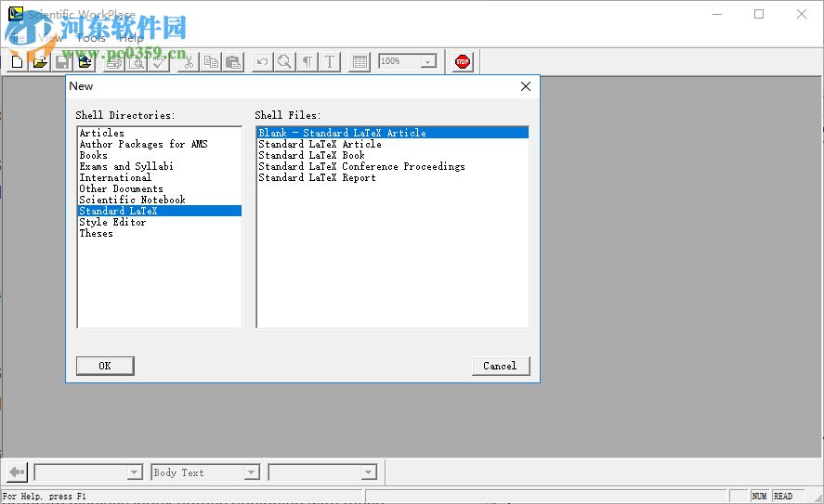The image size is (824, 504).
Task: Click the Paste clipboard icon
Action: [x=233, y=62]
